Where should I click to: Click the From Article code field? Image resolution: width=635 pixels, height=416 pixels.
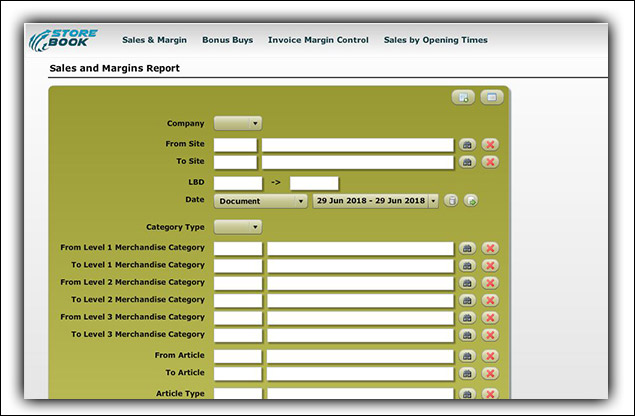(x=238, y=356)
